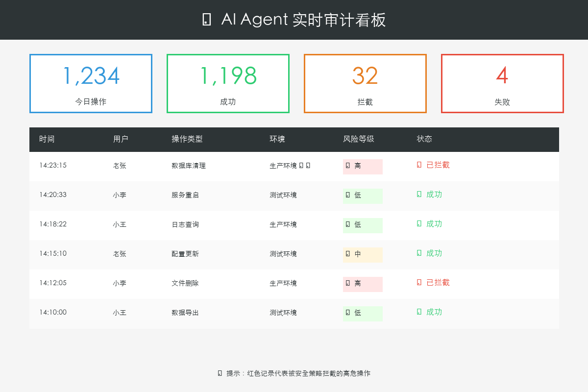The height and width of the screenshot is (392, 588).
Task: Select the 14:10:00 timestamp cell
Action: click(x=53, y=313)
